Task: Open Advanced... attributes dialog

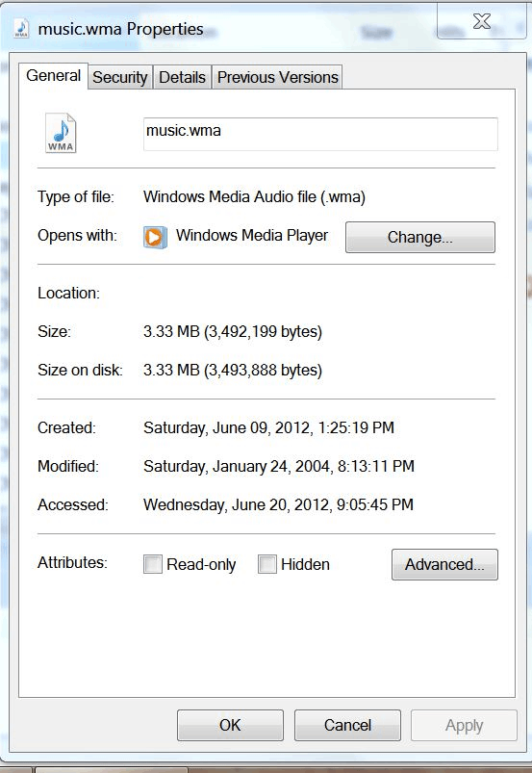Action: [x=444, y=564]
